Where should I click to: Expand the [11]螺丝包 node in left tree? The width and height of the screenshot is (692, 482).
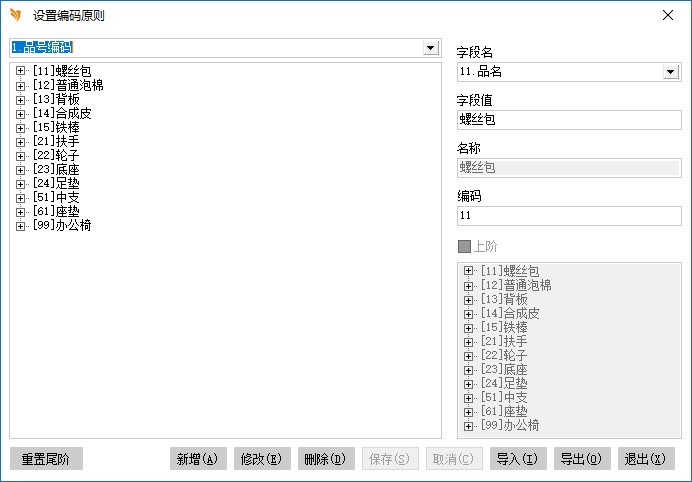pyautogui.click(x=20, y=71)
